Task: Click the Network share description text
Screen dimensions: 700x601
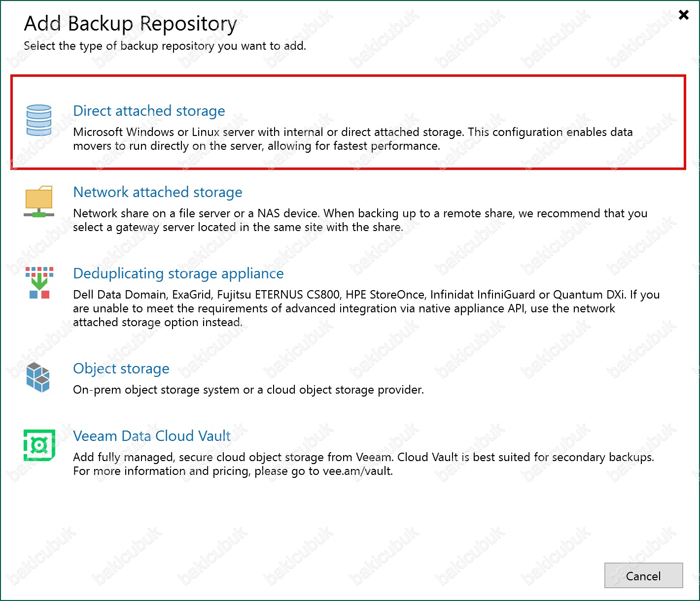Action: [360, 220]
